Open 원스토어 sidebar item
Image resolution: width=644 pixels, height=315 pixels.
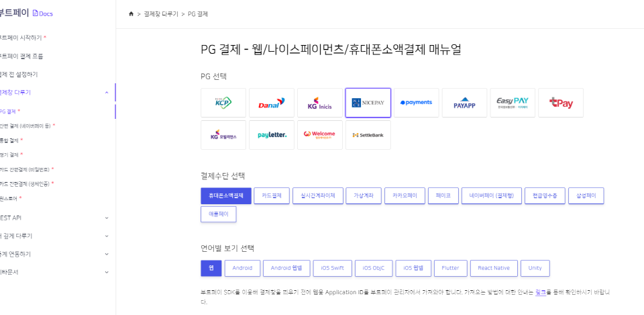tap(9, 199)
